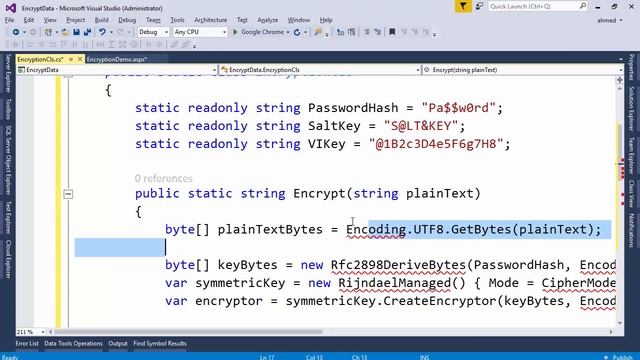
Task: Click the Publish button in status bar
Action: tap(619, 357)
